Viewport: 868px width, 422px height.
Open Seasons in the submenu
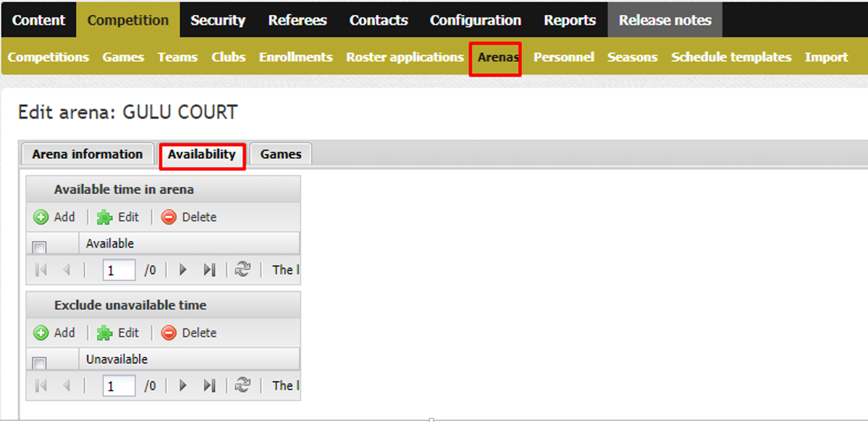point(633,57)
